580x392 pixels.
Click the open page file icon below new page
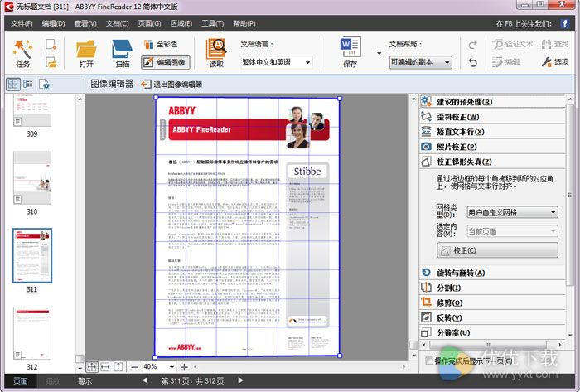51,62
